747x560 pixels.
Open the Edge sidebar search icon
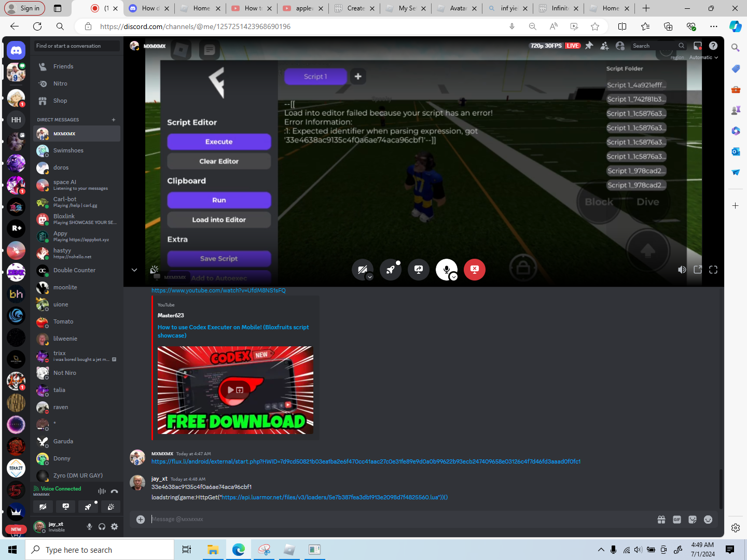click(735, 48)
